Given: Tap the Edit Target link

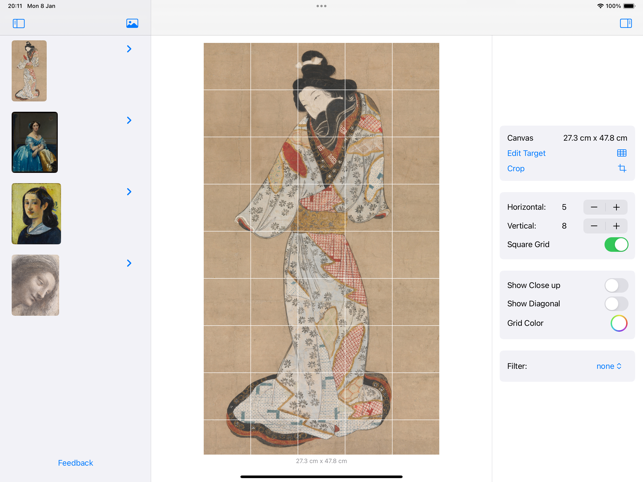Looking at the screenshot, I should 526,153.
